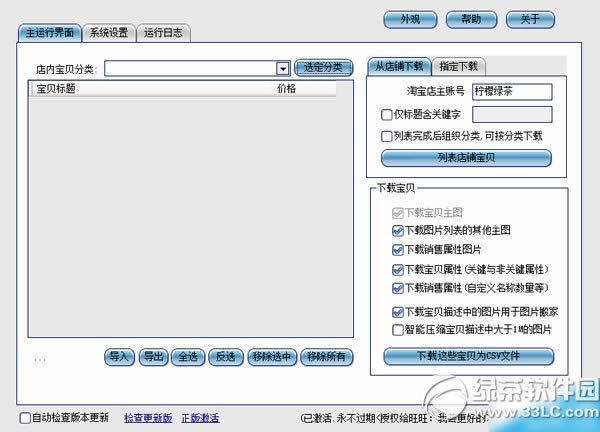Click the 关于 about button
Image resolution: width=600 pixels, height=432 pixels.
pyautogui.click(x=530, y=20)
